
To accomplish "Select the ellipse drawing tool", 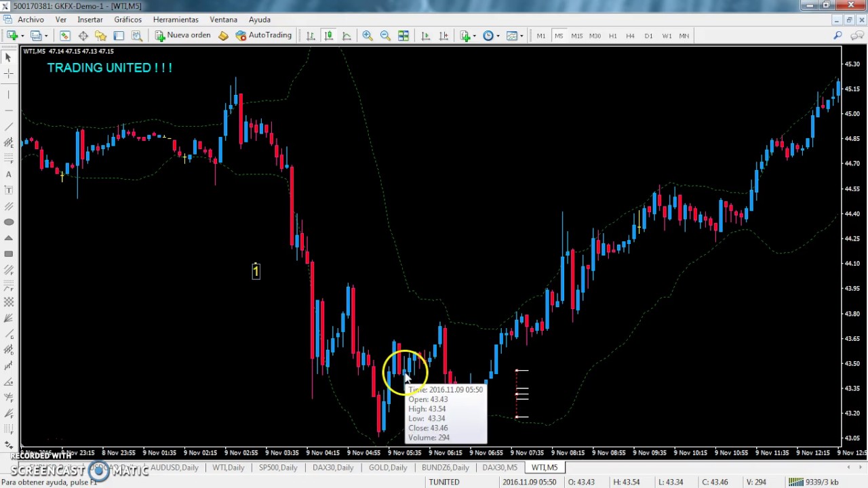I will (x=8, y=222).
